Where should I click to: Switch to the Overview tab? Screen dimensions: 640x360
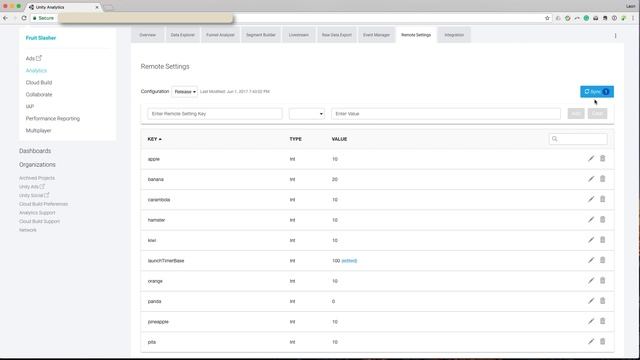tap(147, 35)
